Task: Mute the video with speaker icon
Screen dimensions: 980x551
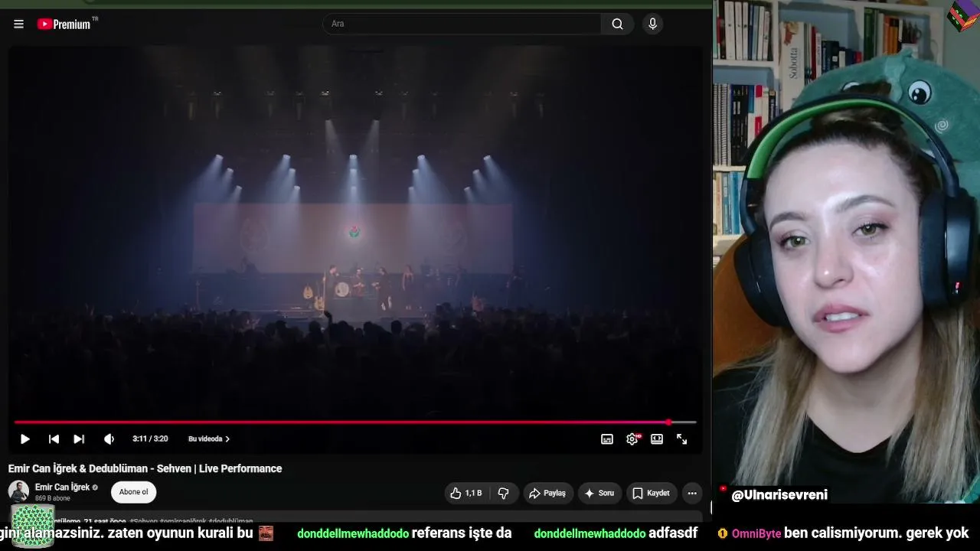Action: pyautogui.click(x=109, y=439)
